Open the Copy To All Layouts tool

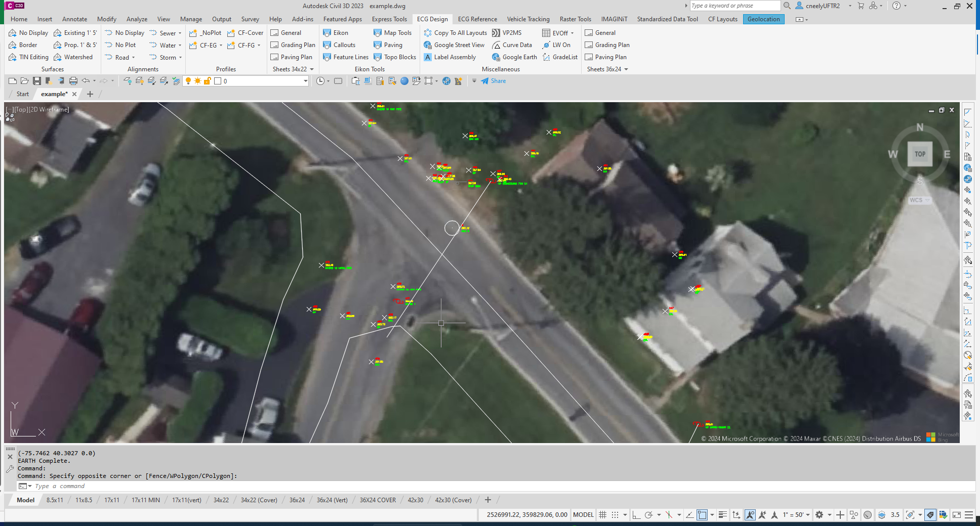455,32
